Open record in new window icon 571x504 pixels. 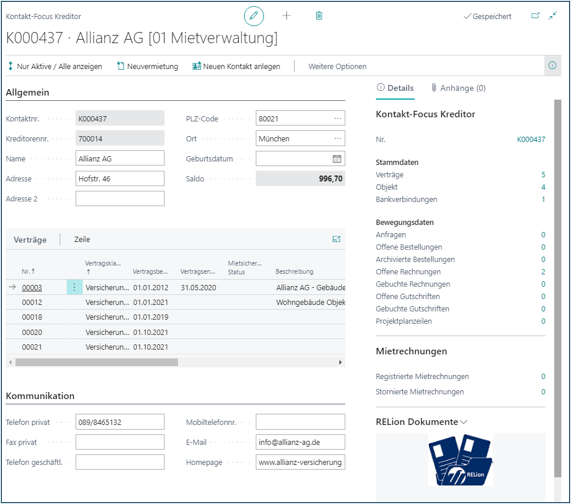click(535, 16)
